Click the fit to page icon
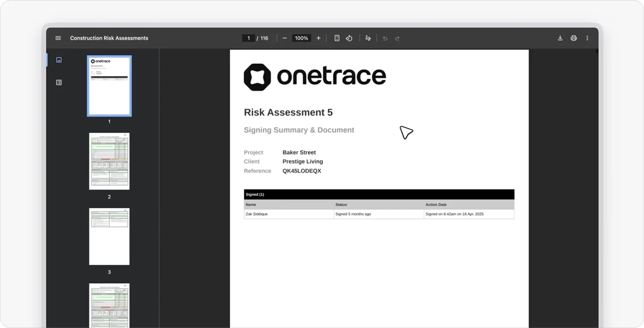644x328 pixels. [337, 38]
